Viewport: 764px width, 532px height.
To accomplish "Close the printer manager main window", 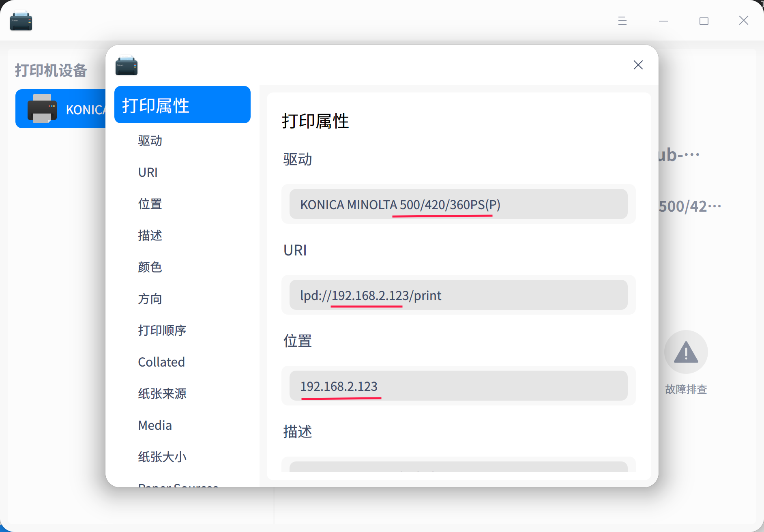I will pos(744,21).
